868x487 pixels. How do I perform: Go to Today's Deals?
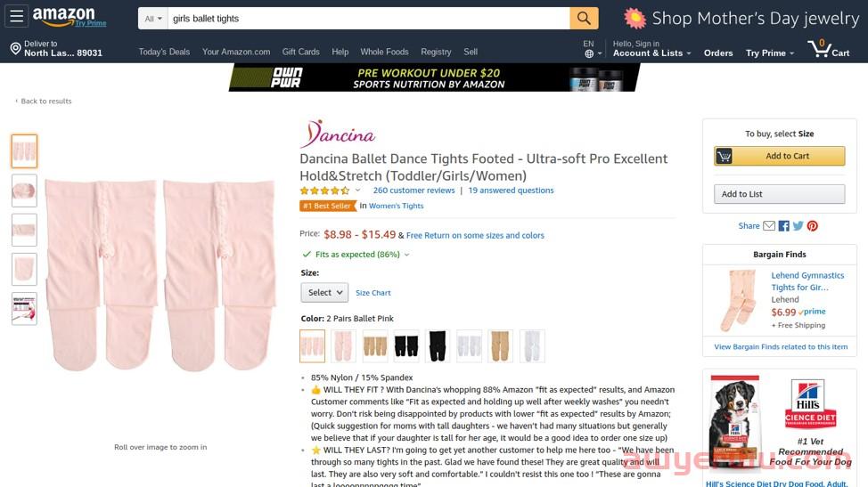pos(164,52)
